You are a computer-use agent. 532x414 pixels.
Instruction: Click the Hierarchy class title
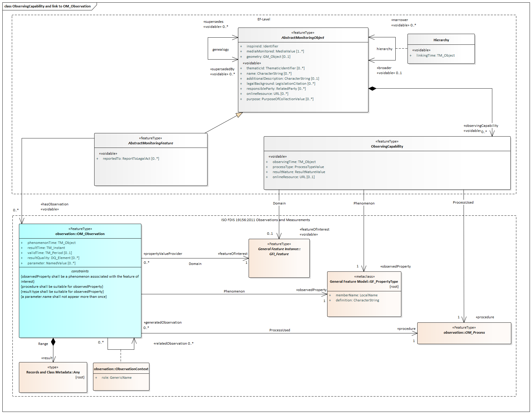tap(441, 40)
